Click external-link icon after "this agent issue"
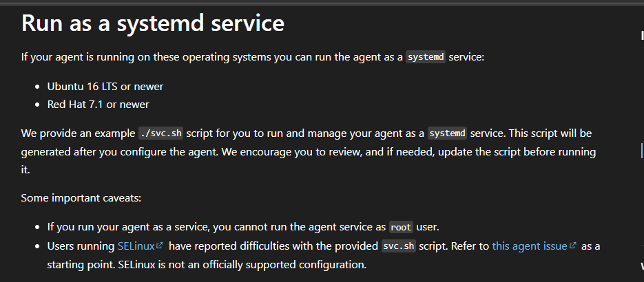Viewport: 644px width, 282px height. click(x=572, y=246)
